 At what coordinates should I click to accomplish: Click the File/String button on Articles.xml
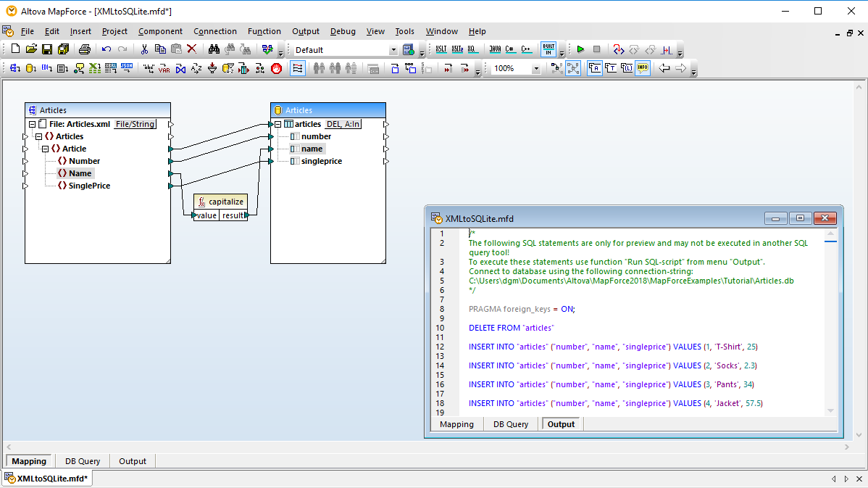[135, 124]
